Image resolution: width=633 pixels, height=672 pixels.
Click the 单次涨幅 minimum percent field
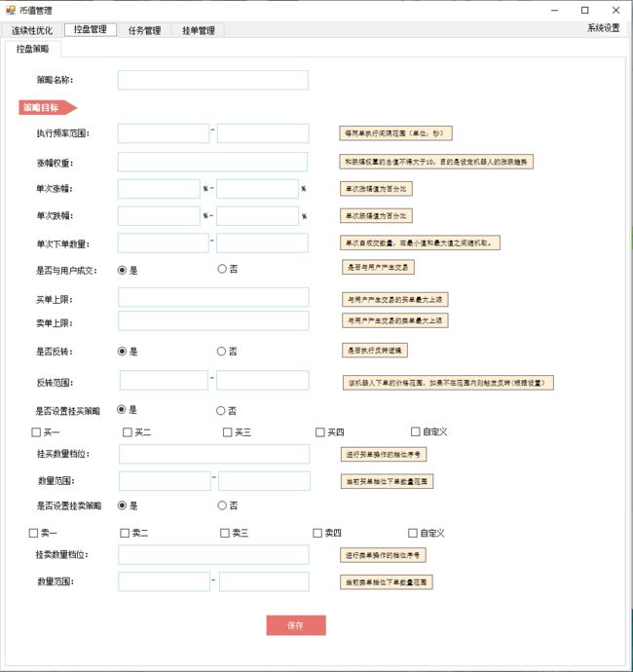point(159,189)
